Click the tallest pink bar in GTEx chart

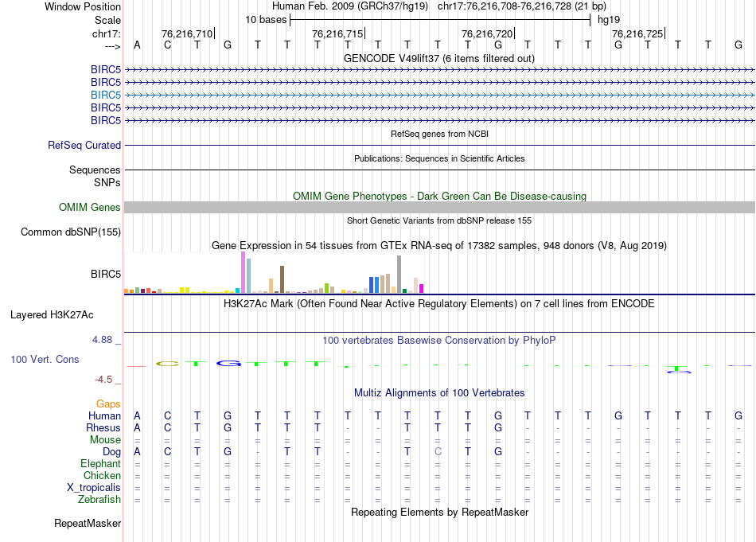(x=243, y=272)
